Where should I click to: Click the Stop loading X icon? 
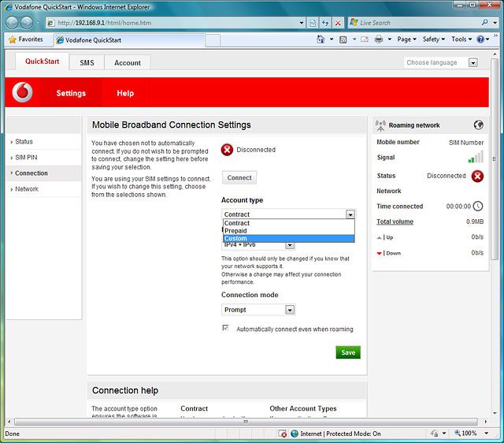point(338,23)
